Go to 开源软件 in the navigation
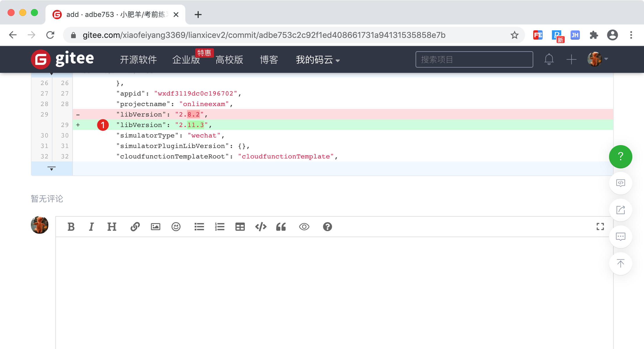 coord(138,60)
